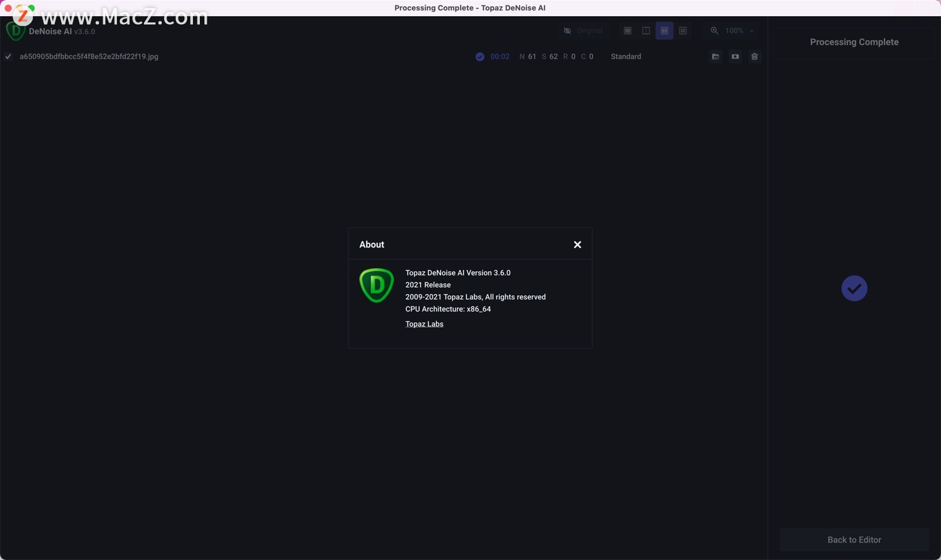Toggle the Original view eye button

583,31
